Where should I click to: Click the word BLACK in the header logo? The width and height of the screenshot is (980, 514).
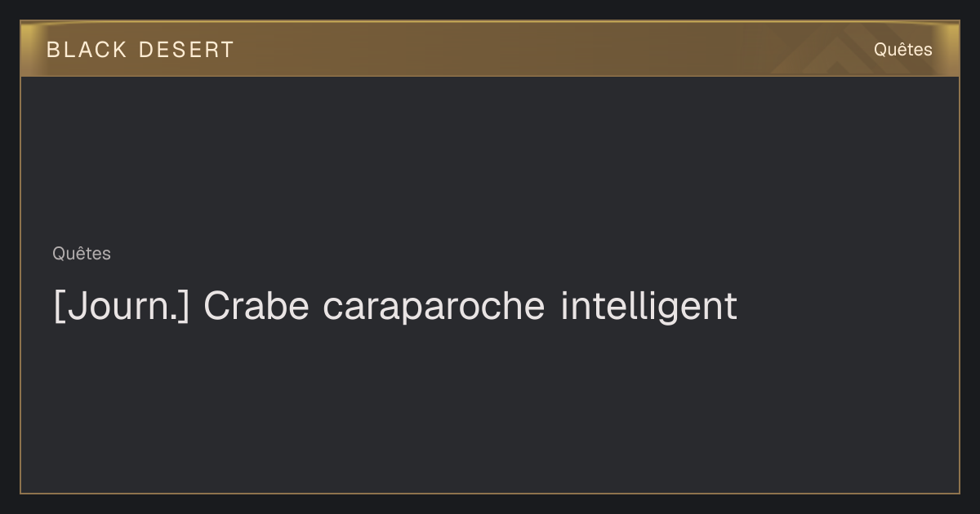click(87, 50)
